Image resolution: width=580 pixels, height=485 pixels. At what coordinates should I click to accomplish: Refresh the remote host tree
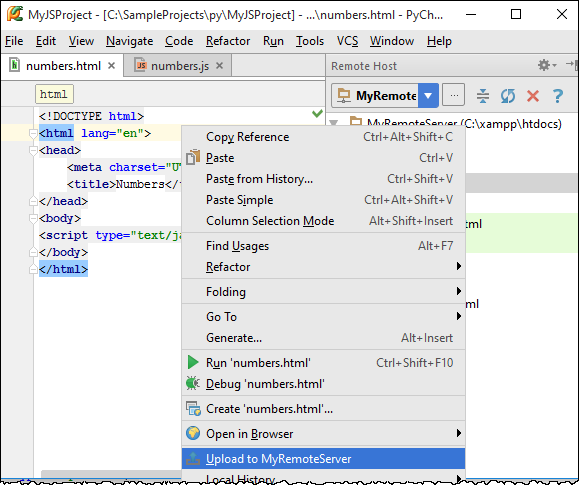click(508, 96)
